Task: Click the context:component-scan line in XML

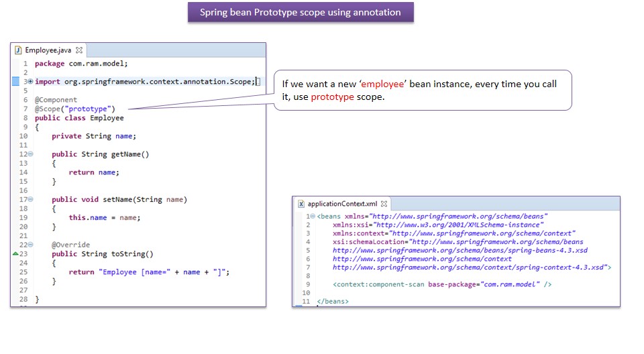Action: click(442, 284)
